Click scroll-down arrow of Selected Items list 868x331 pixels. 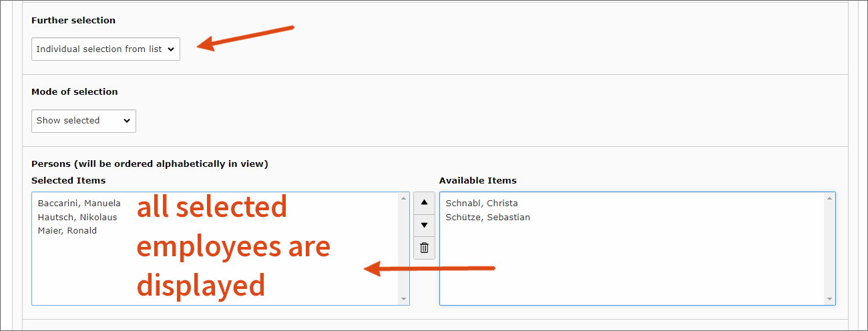click(403, 300)
